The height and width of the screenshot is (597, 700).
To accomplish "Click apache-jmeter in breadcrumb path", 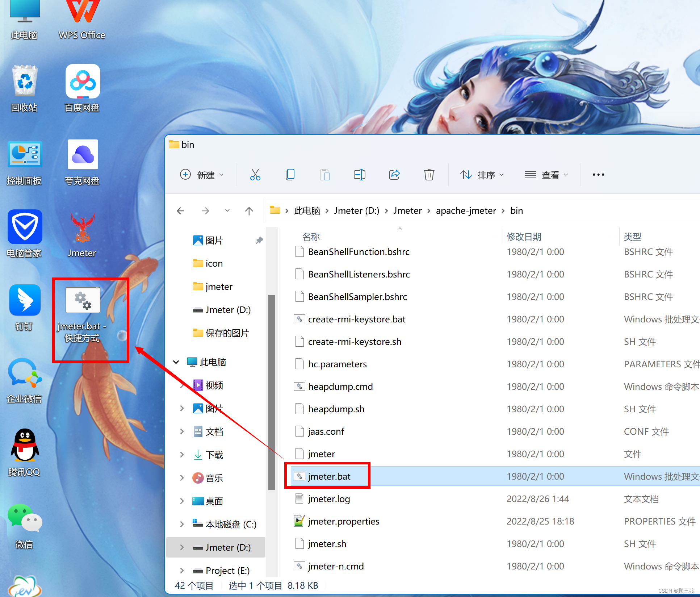I will (x=466, y=211).
